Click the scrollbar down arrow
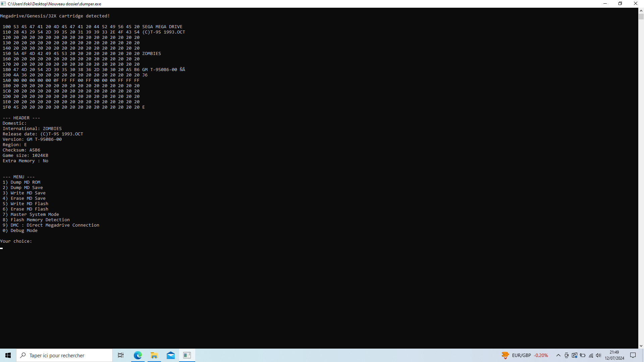This screenshot has width=644, height=362. pyautogui.click(x=641, y=346)
